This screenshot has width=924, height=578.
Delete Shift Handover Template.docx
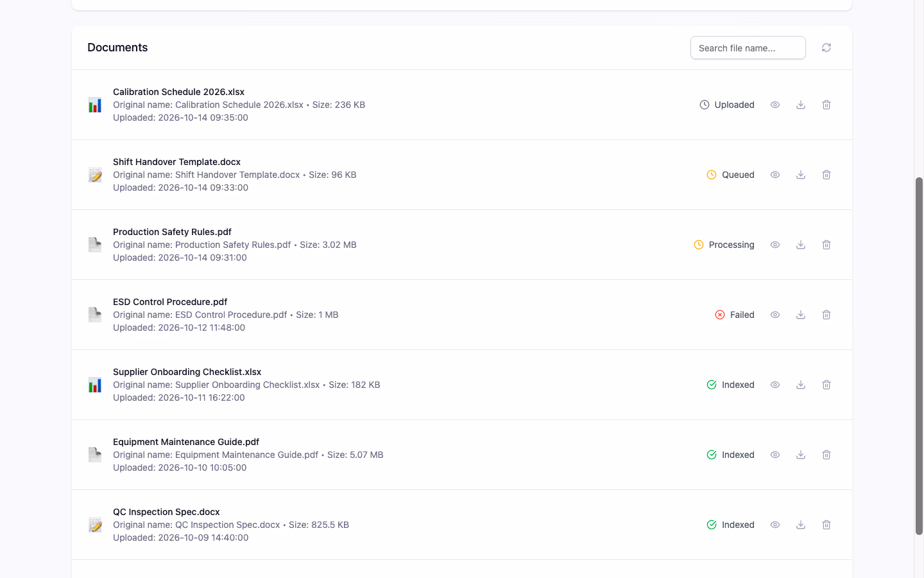pyautogui.click(x=826, y=175)
